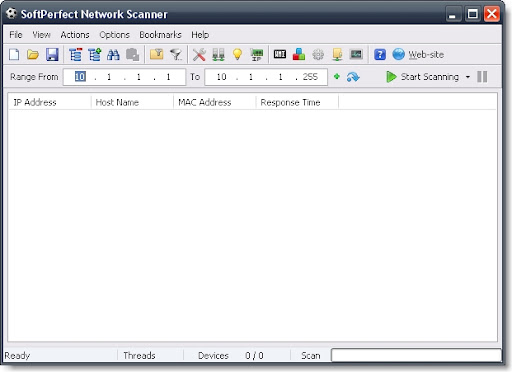This screenshot has height=372, width=512.
Task: Open help via blue question mark icon
Action: pyautogui.click(x=380, y=54)
